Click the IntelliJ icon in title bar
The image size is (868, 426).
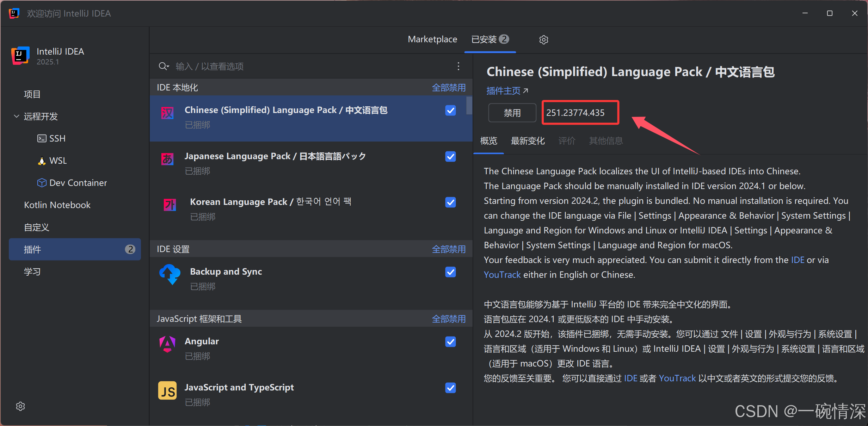point(14,13)
